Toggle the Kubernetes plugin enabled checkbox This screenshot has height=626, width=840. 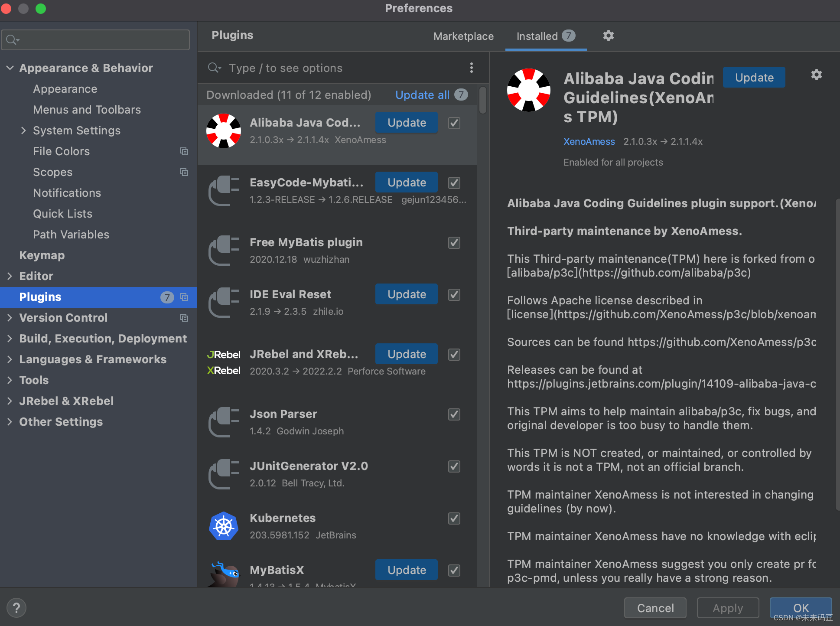point(454,518)
